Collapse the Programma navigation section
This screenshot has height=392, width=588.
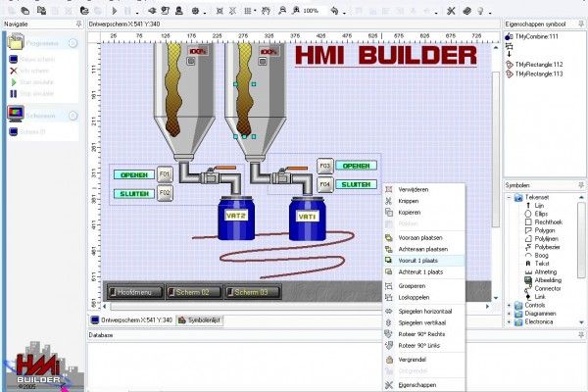pyautogui.click(x=72, y=43)
